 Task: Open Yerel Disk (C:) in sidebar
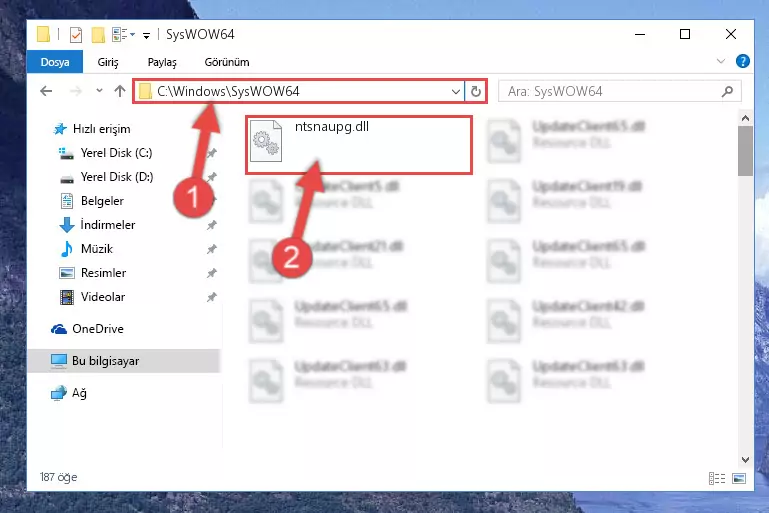click(105, 153)
